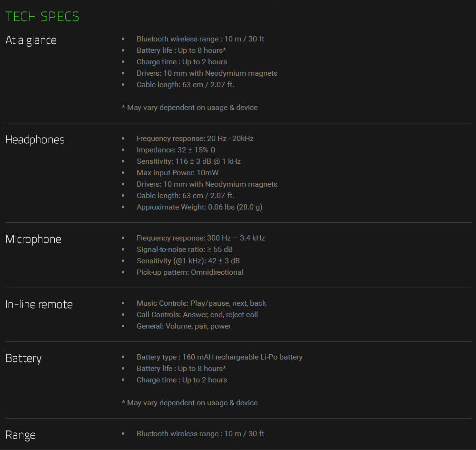Click the 'In-line remote' section label
476x450 pixels.
[x=39, y=304]
